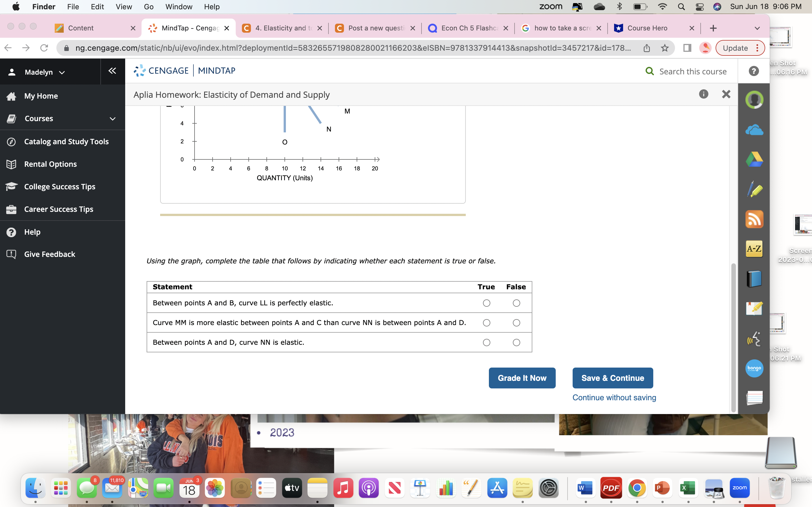Image resolution: width=812 pixels, height=507 pixels.
Task: Collapse the left sidebar with double-chevron icon
Action: pyautogui.click(x=112, y=71)
